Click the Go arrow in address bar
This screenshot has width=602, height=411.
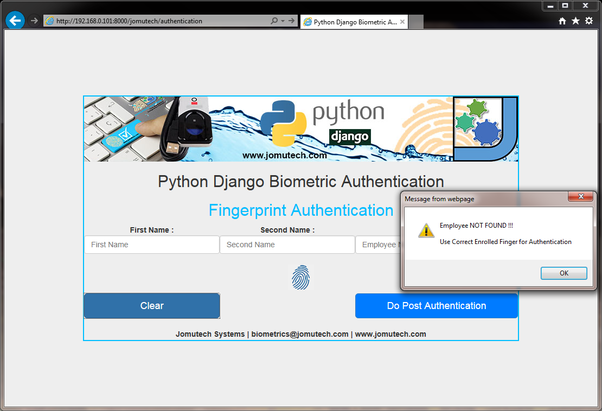pos(292,21)
